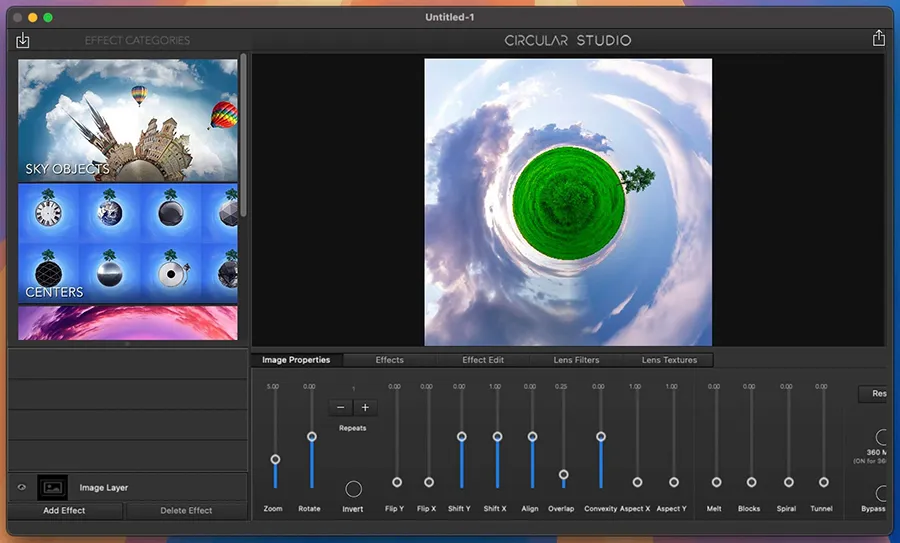The image size is (900, 543).
Task: Open the Lens Filters tab
Action: point(576,360)
